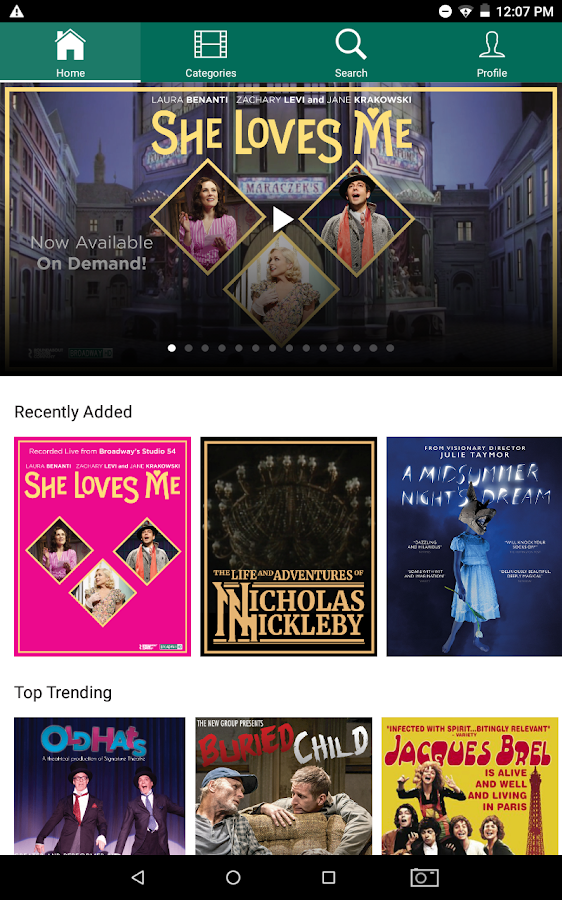
Task: Select the first carousel page dot
Action: coord(172,348)
